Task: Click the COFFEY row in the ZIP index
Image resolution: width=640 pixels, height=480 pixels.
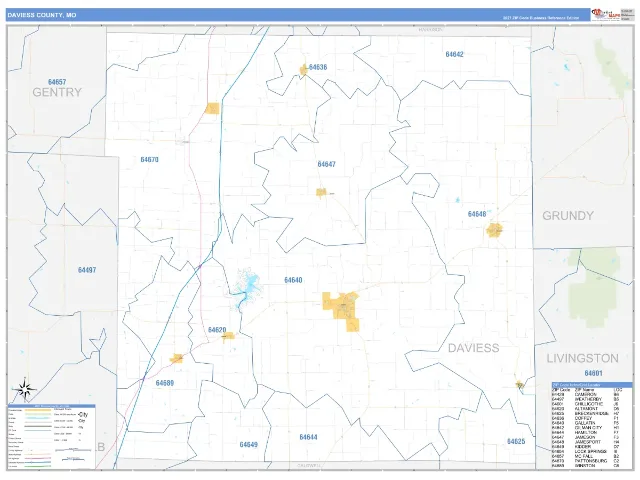Action: (586, 418)
